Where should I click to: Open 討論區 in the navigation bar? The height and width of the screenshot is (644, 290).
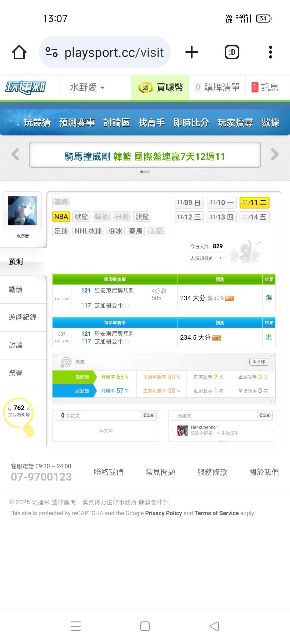point(117,123)
